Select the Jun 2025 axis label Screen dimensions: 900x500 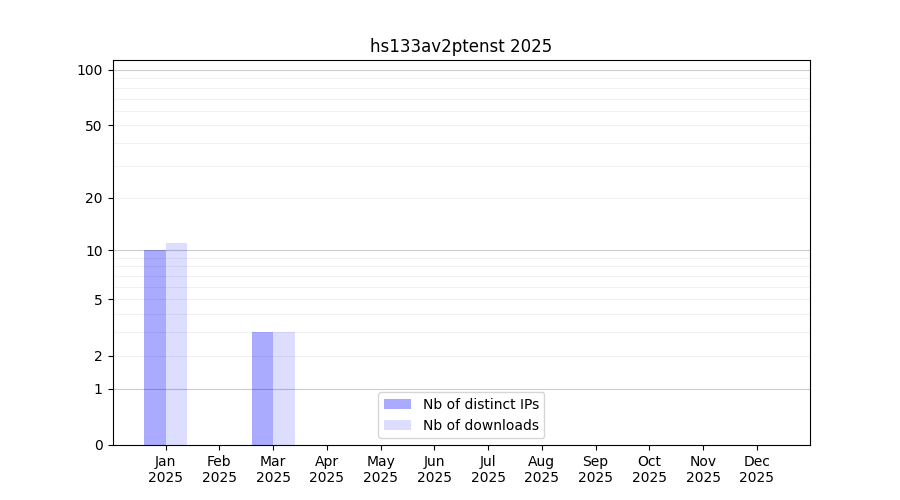point(434,469)
